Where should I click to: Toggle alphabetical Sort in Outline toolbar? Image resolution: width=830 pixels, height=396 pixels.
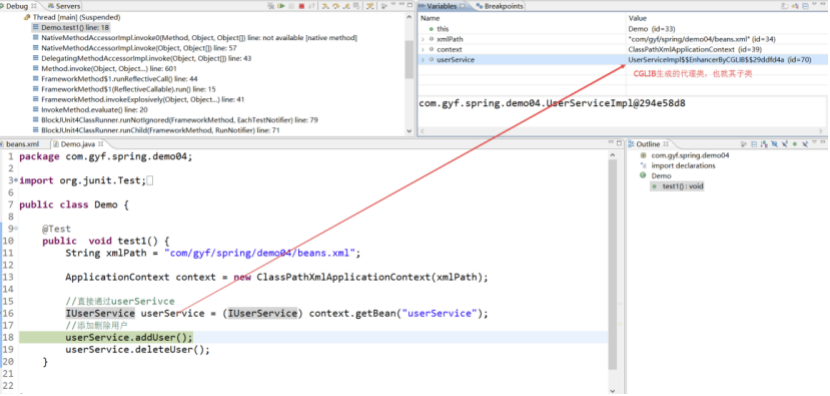tap(764, 144)
